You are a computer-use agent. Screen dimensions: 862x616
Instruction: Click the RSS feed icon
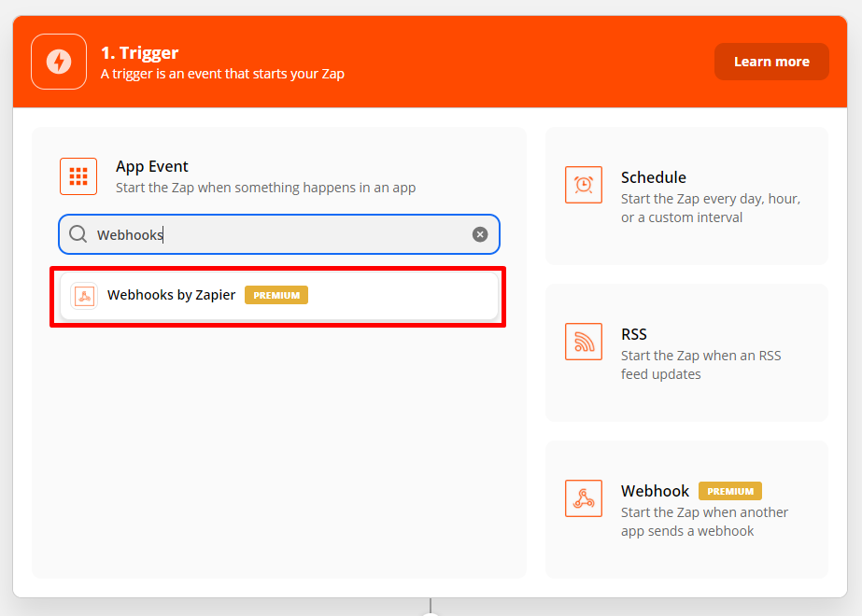point(584,342)
